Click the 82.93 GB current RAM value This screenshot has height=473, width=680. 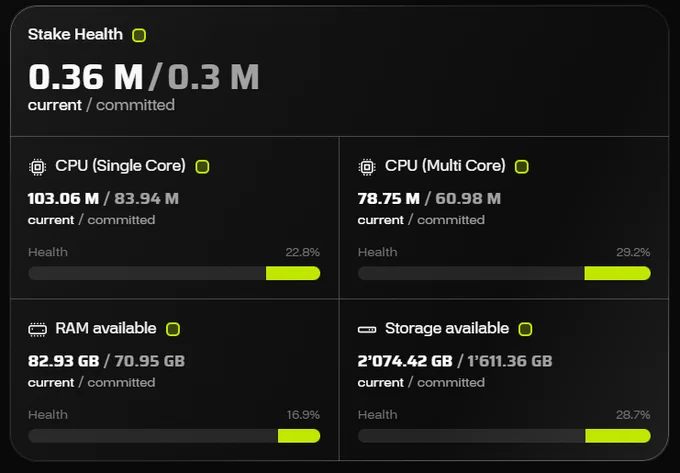coord(63,361)
